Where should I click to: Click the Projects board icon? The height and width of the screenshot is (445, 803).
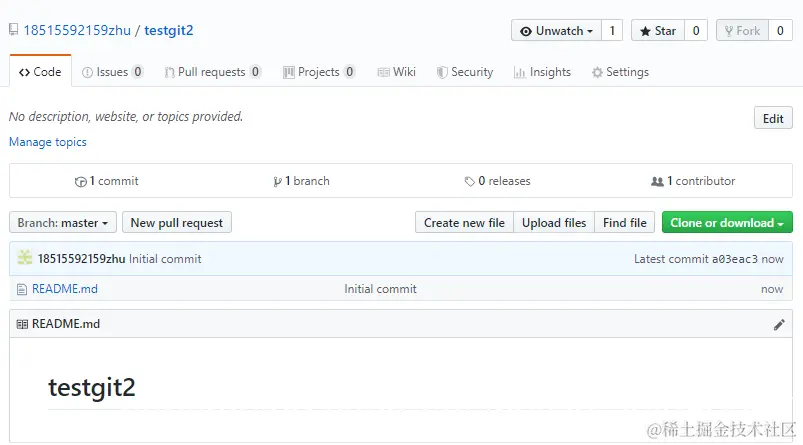pos(289,73)
